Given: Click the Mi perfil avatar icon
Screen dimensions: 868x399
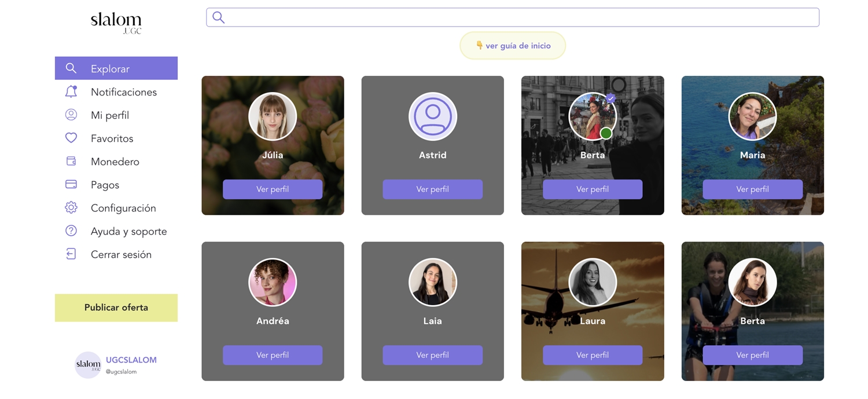Looking at the screenshot, I should tap(71, 115).
